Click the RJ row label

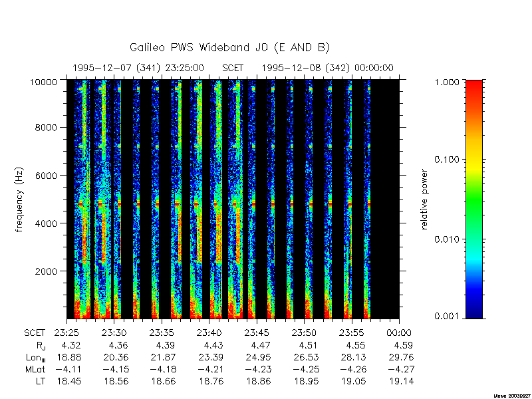pyautogui.click(x=41, y=346)
